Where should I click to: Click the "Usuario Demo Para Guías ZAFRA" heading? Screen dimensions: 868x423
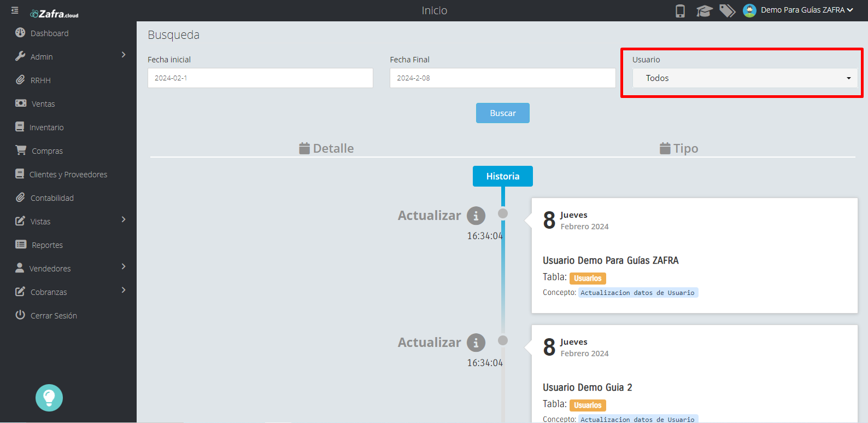(x=611, y=260)
